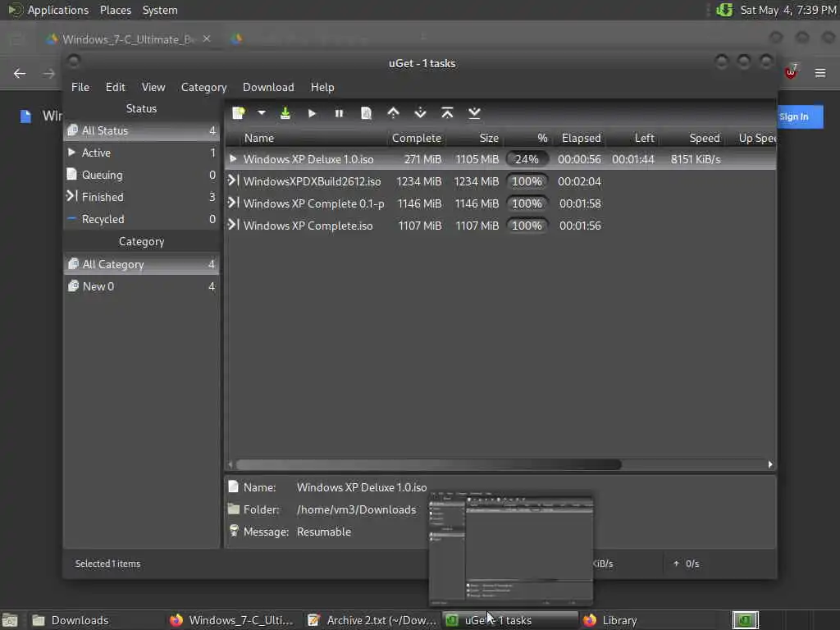Open the View menu in uGet
Image resolution: width=840 pixels, height=630 pixels.
pos(153,87)
